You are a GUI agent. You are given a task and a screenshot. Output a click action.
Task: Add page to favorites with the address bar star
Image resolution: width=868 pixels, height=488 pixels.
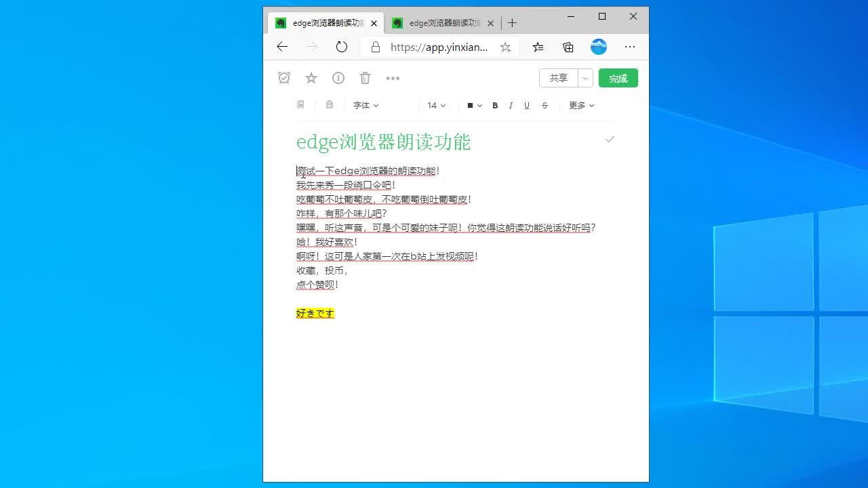505,47
